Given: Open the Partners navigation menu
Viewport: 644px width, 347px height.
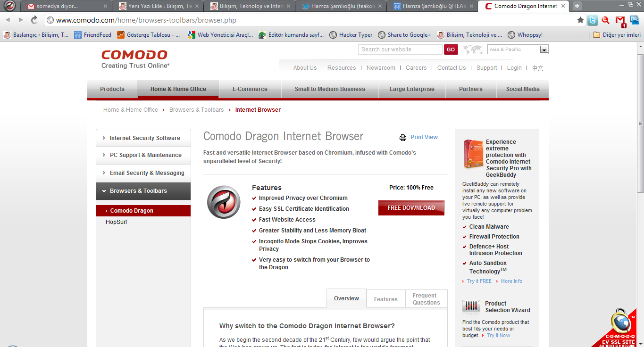Looking at the screenshot, I should (471, 89).
